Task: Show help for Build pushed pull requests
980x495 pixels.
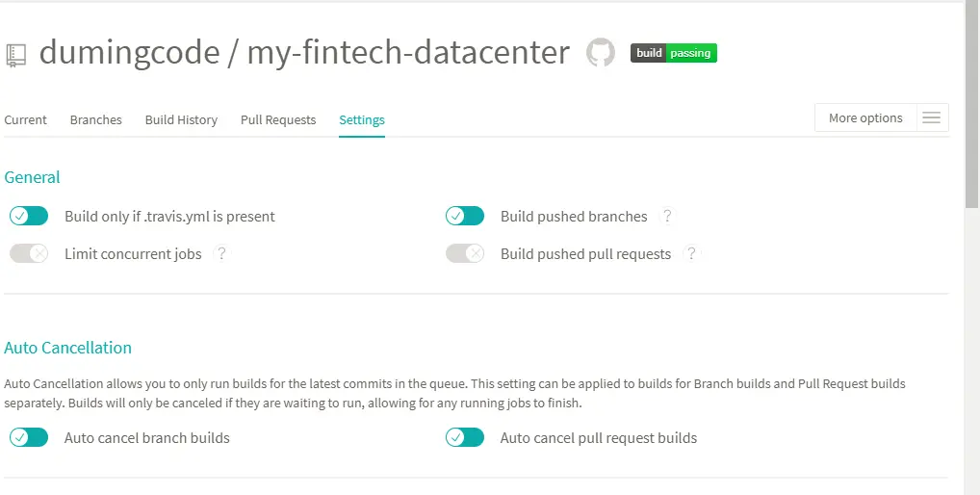Action: click(x=691, y=253)
